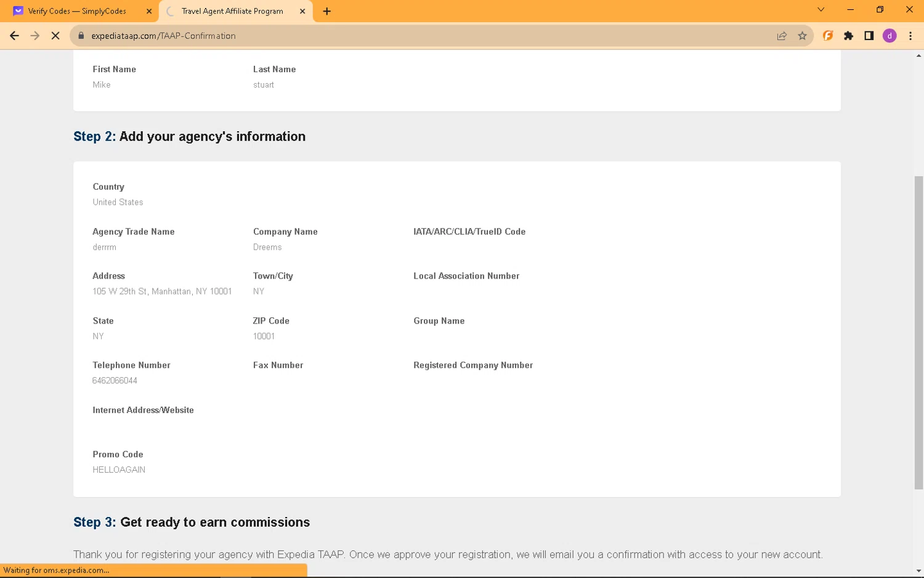Click the browser forward arrow
The height and width of the screenshot is (578, 924).
pyautogui.click(x=35, y=36)
